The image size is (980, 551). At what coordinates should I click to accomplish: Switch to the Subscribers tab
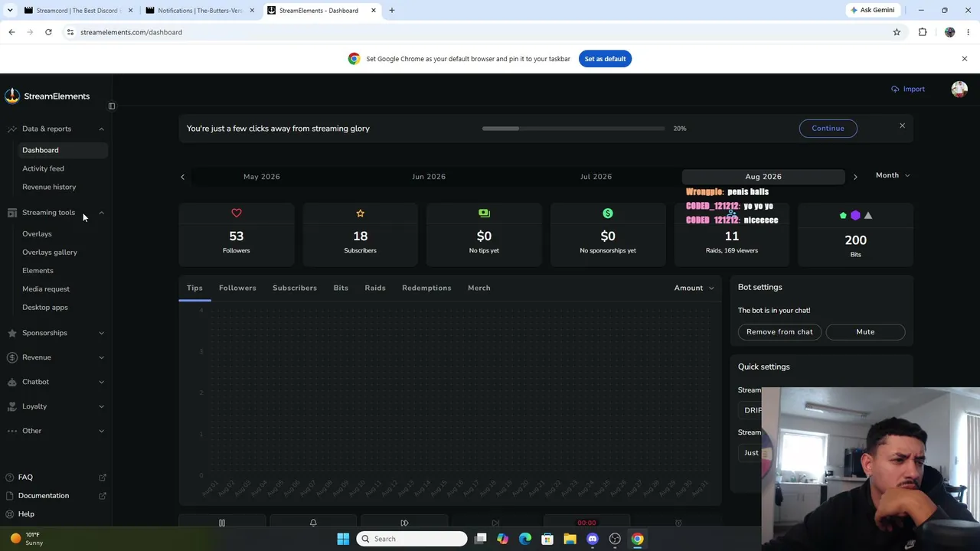coord(295,288)
